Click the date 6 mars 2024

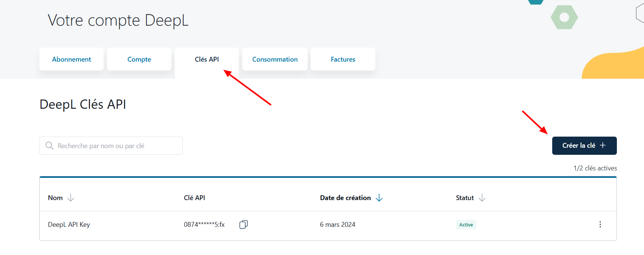[337, 225]
